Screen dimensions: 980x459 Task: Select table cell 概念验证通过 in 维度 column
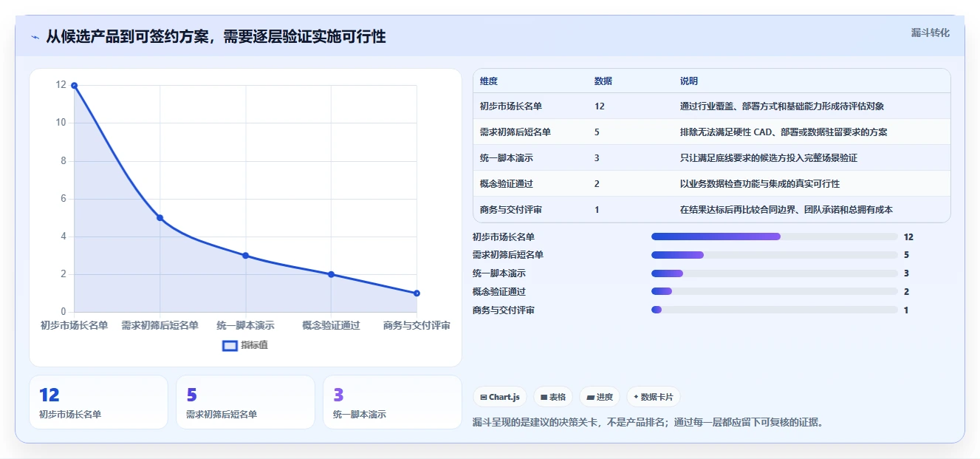point(506,184)
